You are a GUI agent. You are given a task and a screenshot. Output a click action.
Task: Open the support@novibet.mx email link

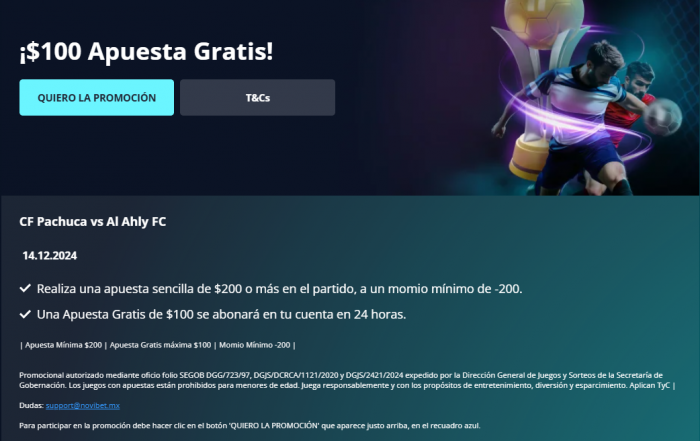click(83, 405)
